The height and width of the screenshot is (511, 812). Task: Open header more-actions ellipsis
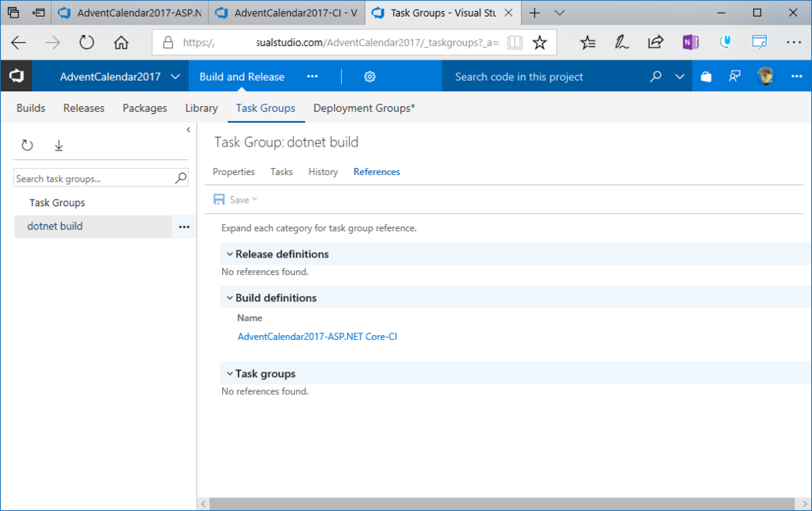pos(796,77)
